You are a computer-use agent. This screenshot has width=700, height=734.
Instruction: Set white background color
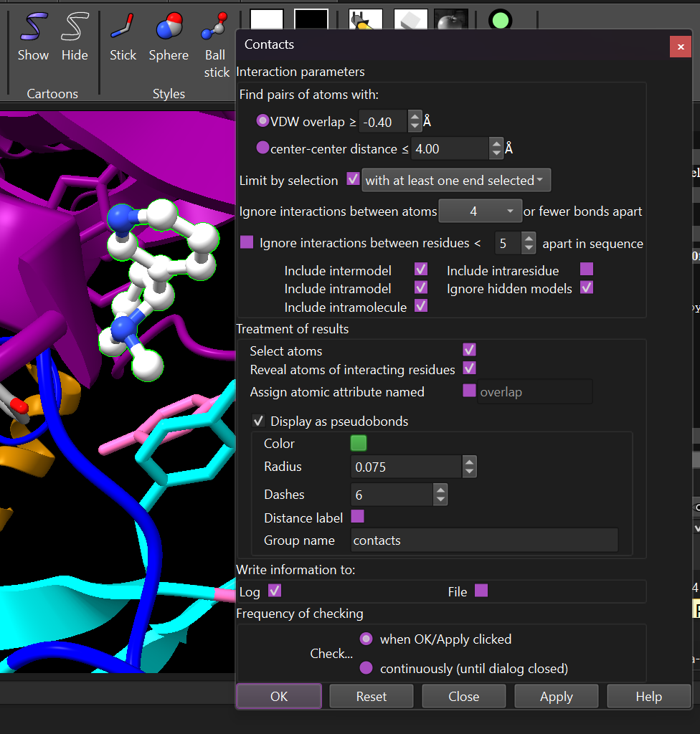(x=267, y=20)
